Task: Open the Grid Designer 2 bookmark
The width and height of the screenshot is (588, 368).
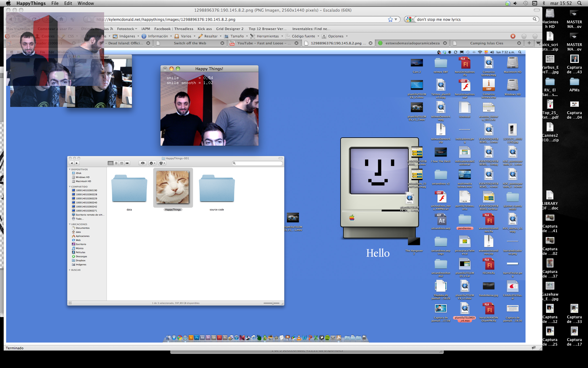Action: 230,29
